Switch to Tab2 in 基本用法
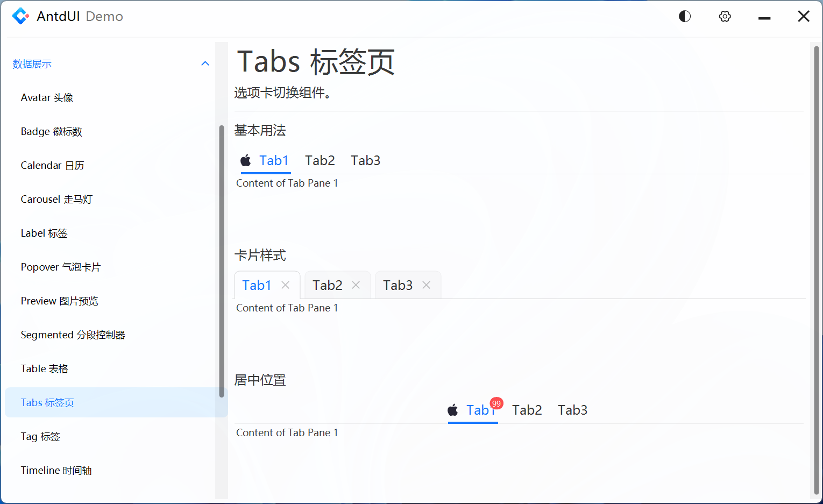 (x=320, y=160)
